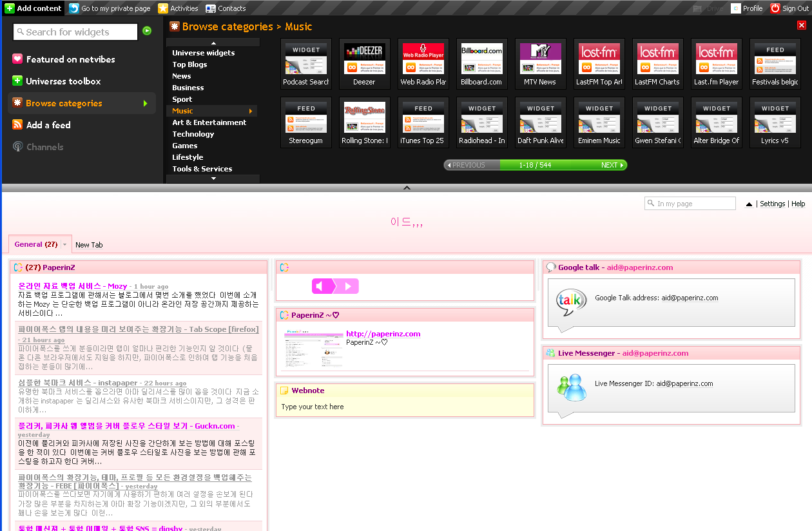
Task: Open the PaperinZ site preview thumbnail
Action: 313,349
